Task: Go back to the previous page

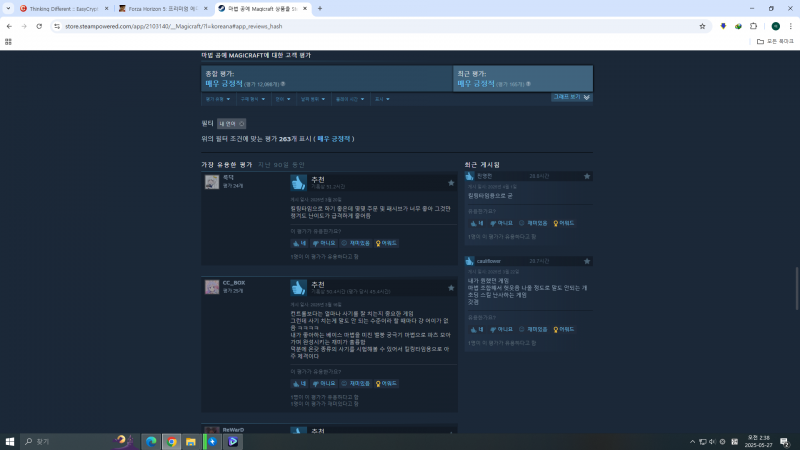Action: pyautogui.click(x=9, y=26)
